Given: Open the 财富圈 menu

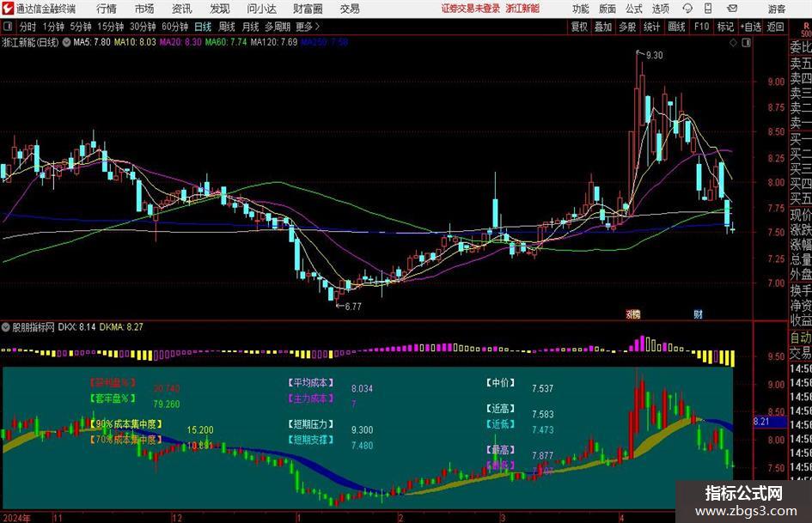Looking at the screenshot, I should tap(308, 9).
